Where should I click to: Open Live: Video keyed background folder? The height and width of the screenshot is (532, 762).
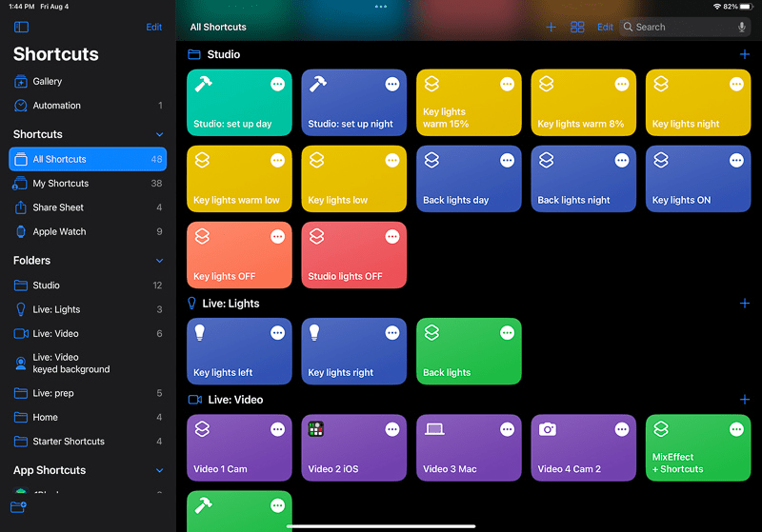[x=88, y=364]
